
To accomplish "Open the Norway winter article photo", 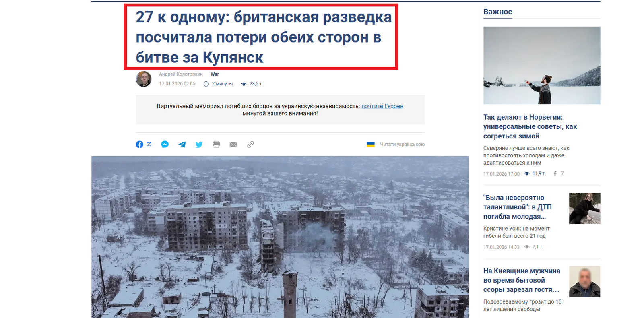I will (x=541, y=65).
